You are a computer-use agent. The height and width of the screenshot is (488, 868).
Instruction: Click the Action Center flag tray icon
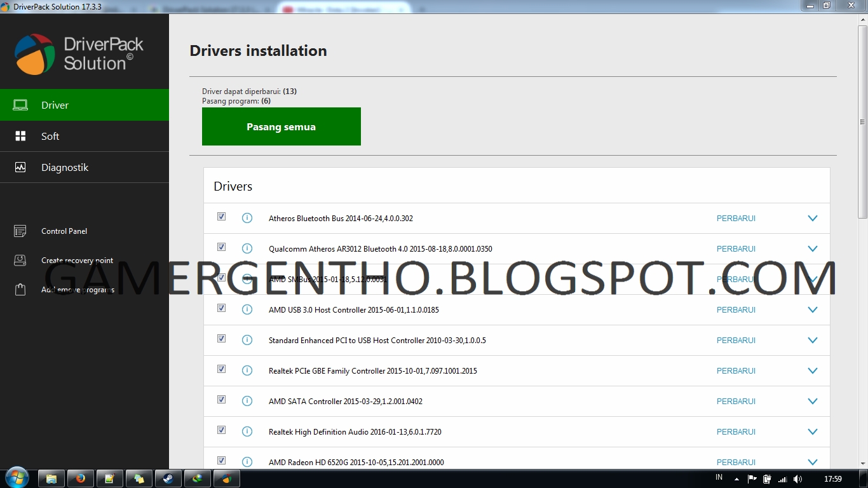coord(752,479)
